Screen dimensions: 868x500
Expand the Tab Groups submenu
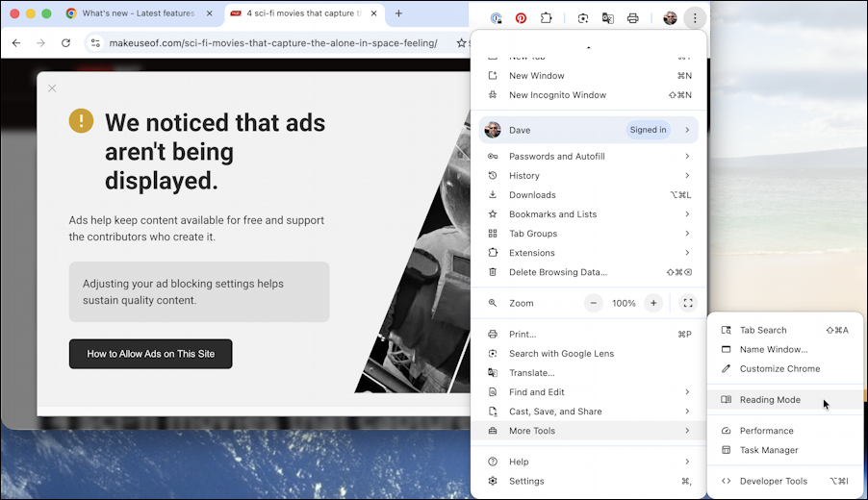(x=589, y=234)
